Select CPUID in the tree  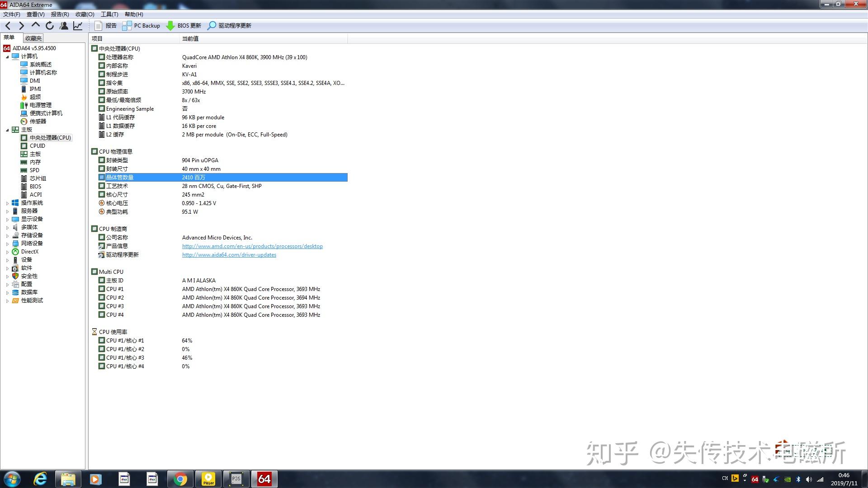click(37, 146)
